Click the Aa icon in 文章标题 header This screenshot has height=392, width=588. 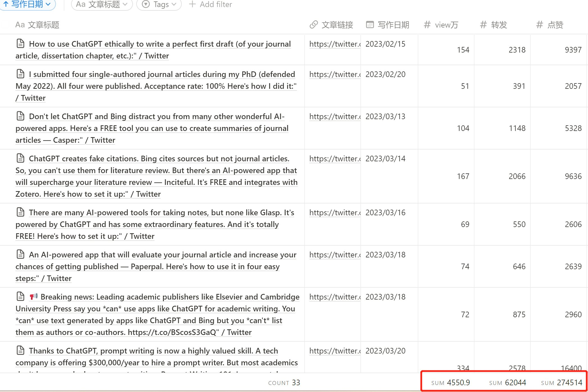click(20, 25)
